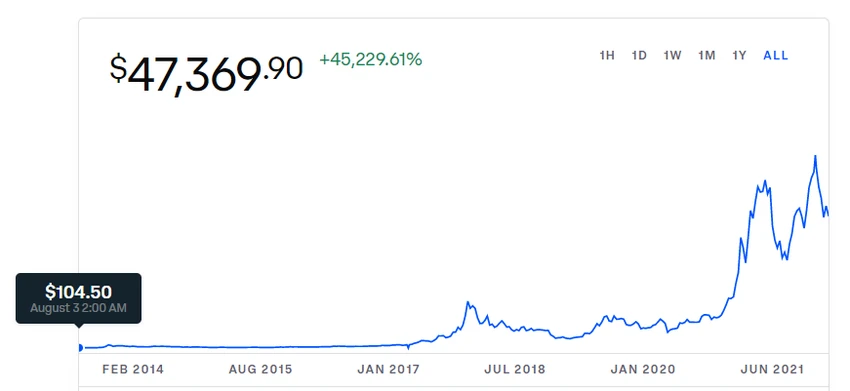Click the JAN 2020 axis label

(x=643, y=370)
